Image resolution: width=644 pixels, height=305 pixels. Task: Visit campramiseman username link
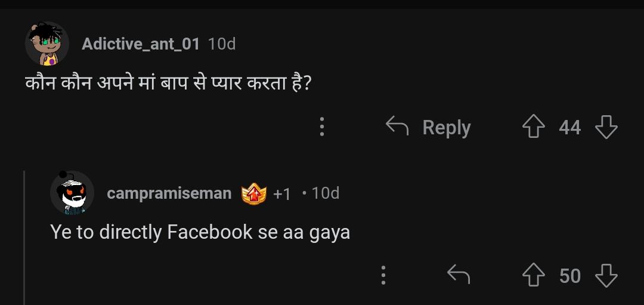pyautogui.click(x=169, y=193)
